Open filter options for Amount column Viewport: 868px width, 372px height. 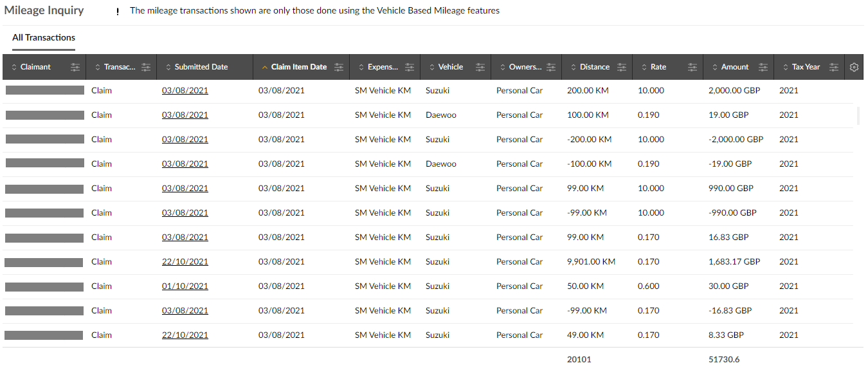(x=763, y=67)
